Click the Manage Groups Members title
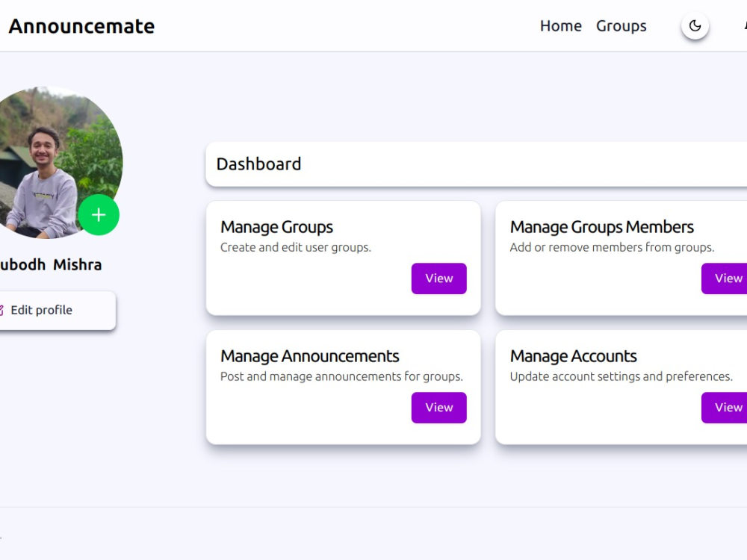747x560 pixels. (601, 227)
